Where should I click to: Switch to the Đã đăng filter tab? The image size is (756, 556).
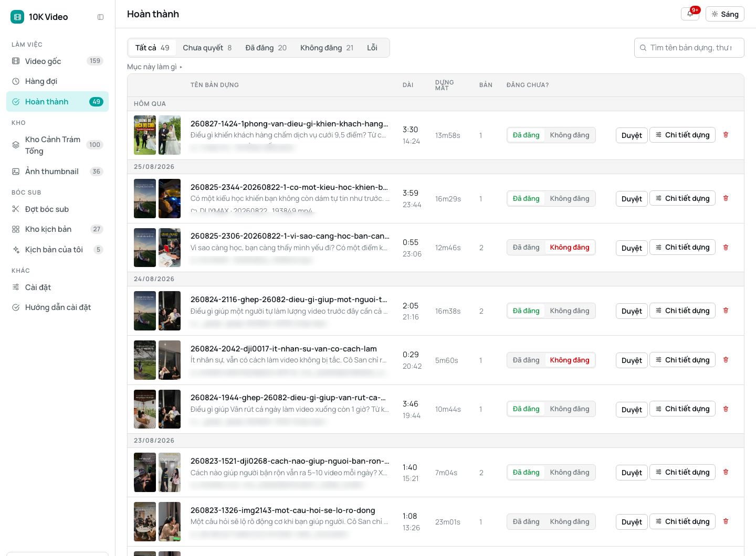point(266,48)
